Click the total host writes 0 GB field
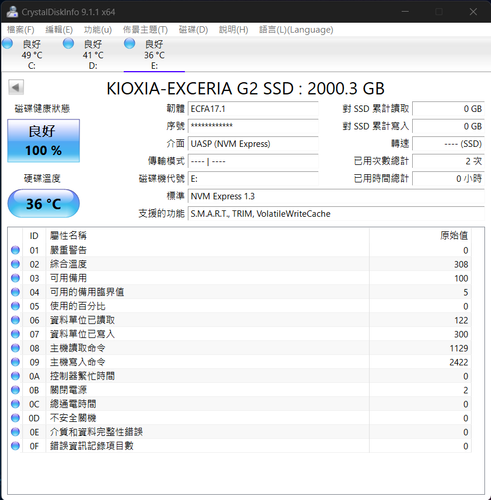 (x=448, y=126)
